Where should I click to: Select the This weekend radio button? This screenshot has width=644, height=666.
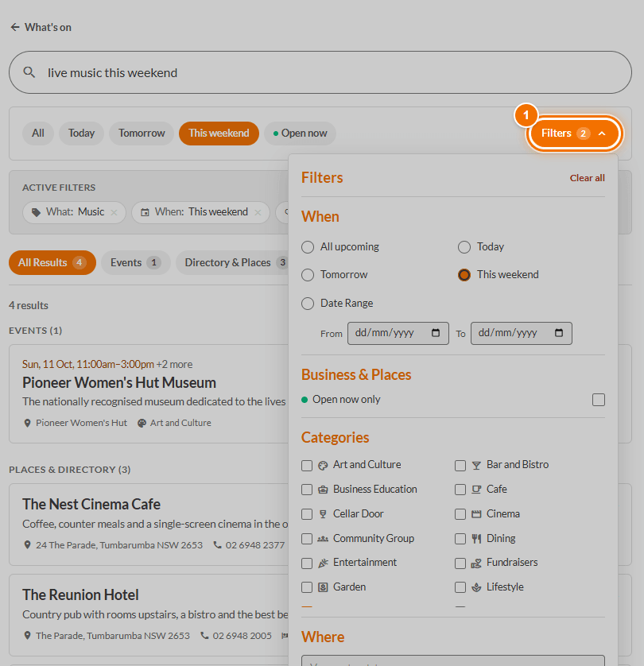click(x=464, y=275)
